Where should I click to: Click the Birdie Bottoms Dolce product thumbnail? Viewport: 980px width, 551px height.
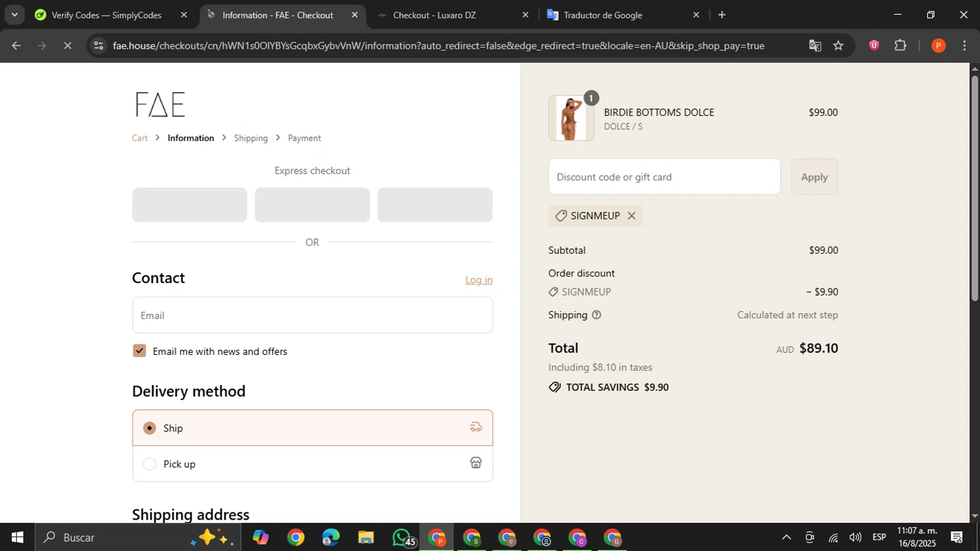pos(571,118)
